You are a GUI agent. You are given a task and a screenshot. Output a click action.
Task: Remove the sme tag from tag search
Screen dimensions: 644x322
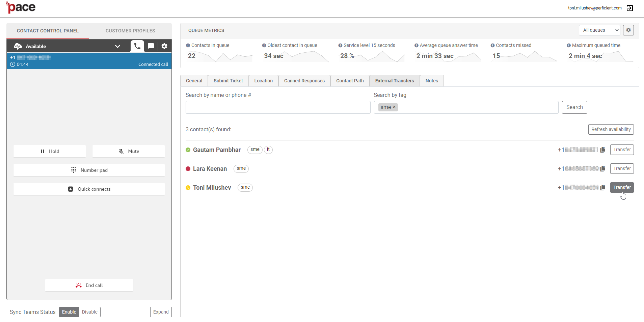coord(394,107)
